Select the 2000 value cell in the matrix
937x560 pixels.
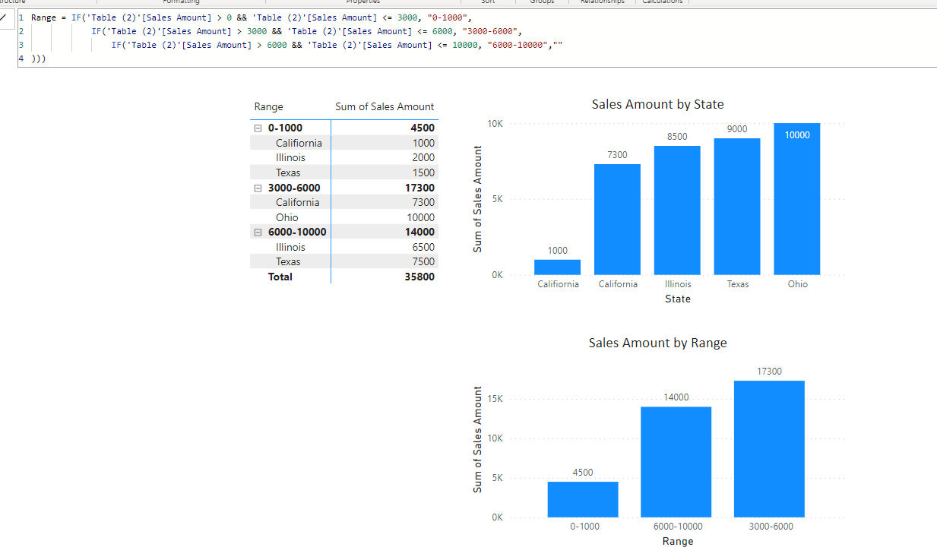(x=423, y=157)
